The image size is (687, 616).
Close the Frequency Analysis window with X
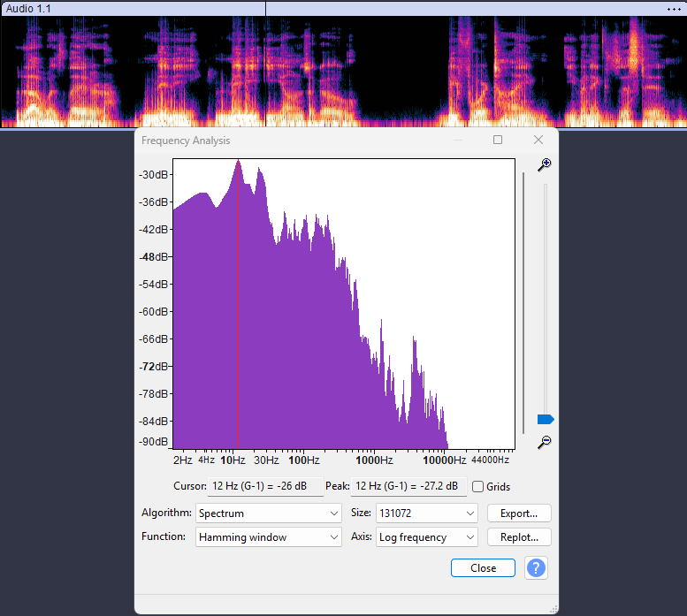pos(538,140)
